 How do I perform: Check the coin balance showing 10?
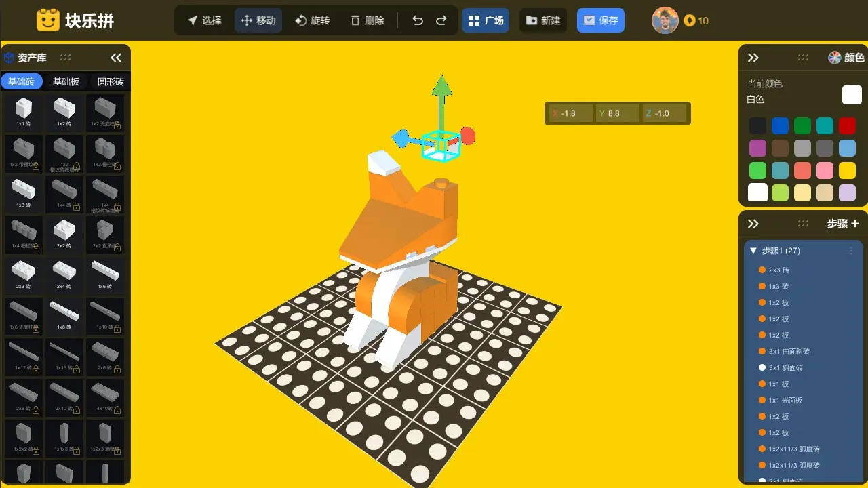click(696, 20)
